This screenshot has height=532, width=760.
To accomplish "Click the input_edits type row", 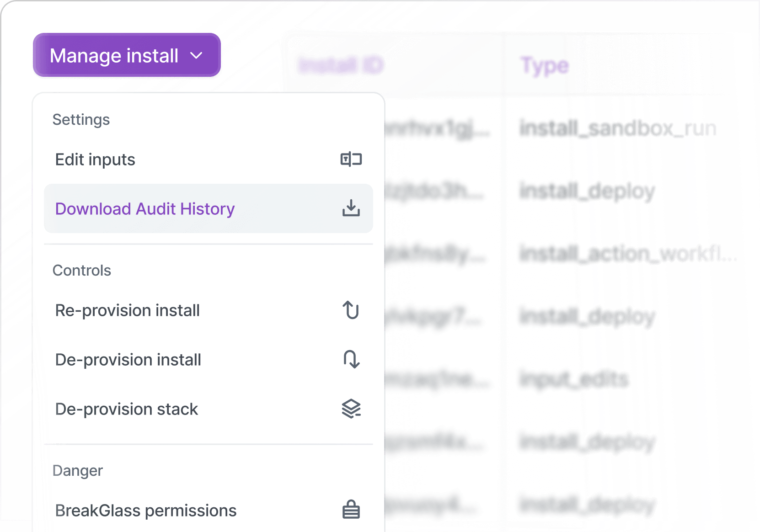I will click(574, 379).
